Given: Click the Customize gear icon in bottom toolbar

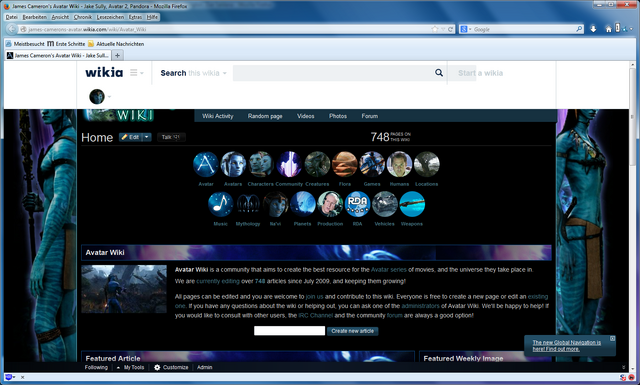Looking at the screenshot, I should click(157, 367).
